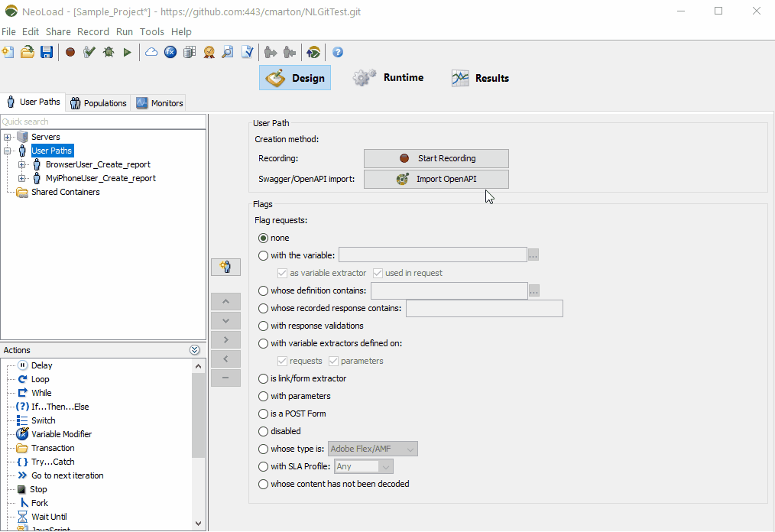Click the move down arrow button
The width and height of the screenshot is (775, 532).
226,321
